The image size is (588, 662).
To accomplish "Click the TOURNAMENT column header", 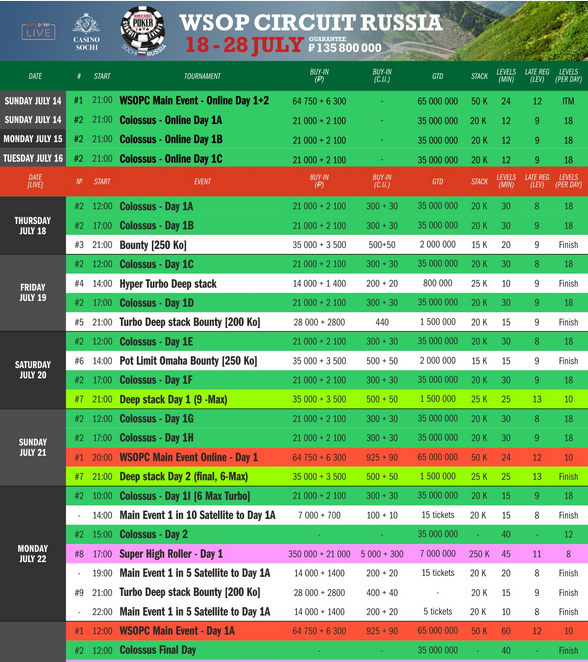I will (x=202, y=76).
